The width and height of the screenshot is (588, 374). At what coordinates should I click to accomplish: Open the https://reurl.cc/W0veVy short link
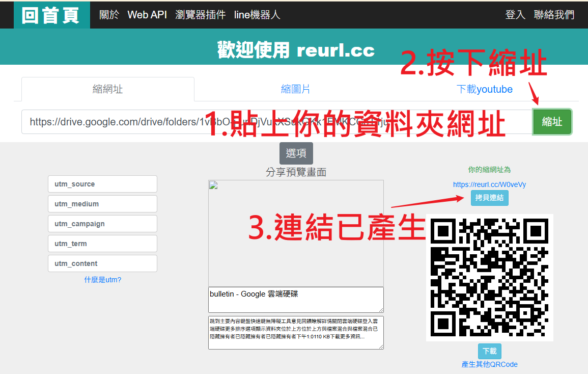click(x=489, y=184)
